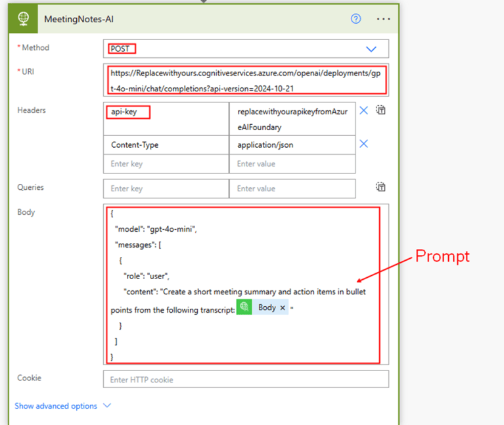Switch Queries to text mode
Viewport: 504px width, 425px height.
[x=380, y=187]
